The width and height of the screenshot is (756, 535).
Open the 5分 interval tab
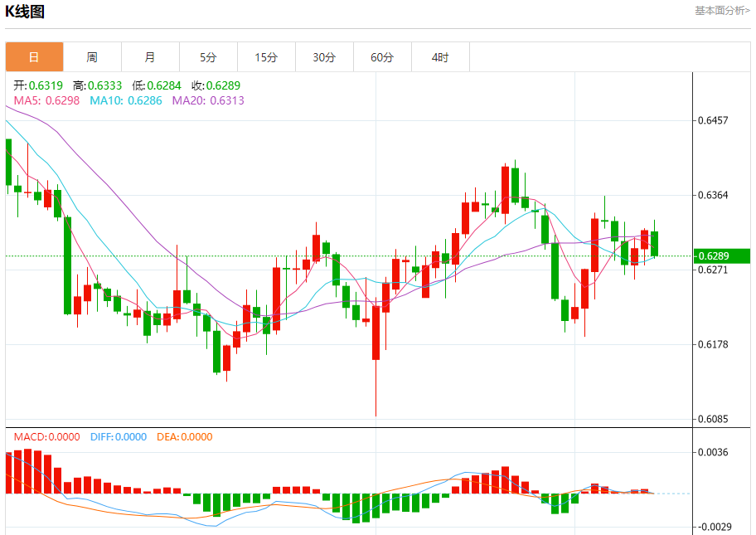(x=208, y=57)
